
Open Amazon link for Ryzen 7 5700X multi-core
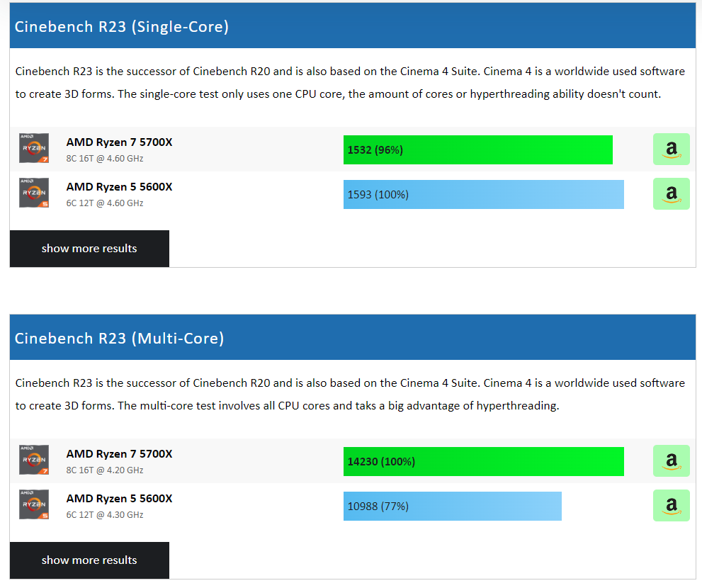click(x=671, y=460)
